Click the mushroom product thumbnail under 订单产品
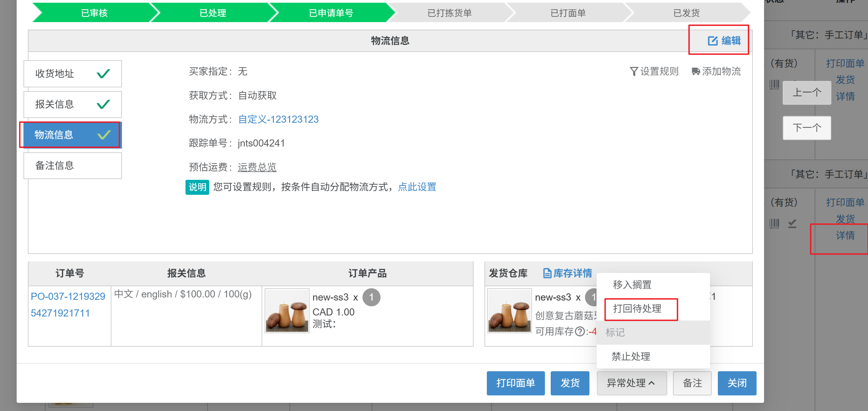The width and height of the screenshot is (868, 411). (x=287, y=310)
